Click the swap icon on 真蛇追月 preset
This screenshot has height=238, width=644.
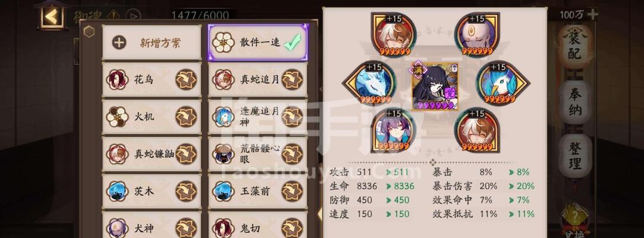click(x=292, y=79)
